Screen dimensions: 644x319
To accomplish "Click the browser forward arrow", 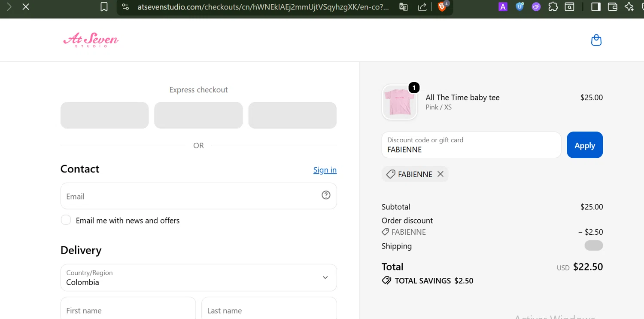I will 9,7.
